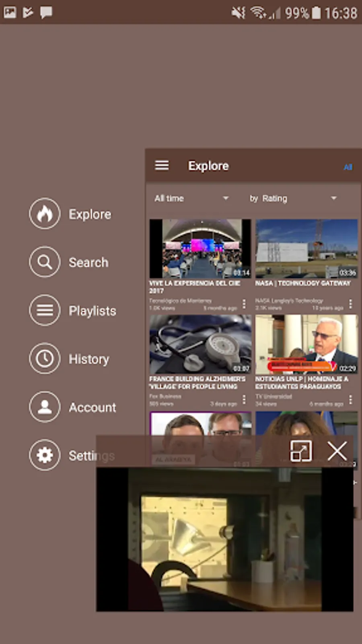Open options menu for VIVE LA EXPERIENCIA video
This screenshot has height=644, width=362.
[x=244, y=304]
